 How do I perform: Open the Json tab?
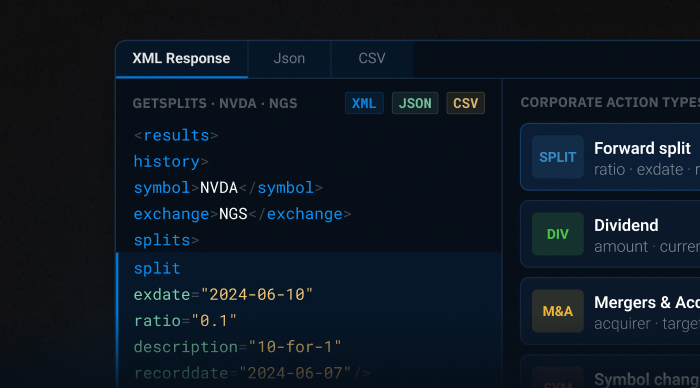[x=289, y=59]
